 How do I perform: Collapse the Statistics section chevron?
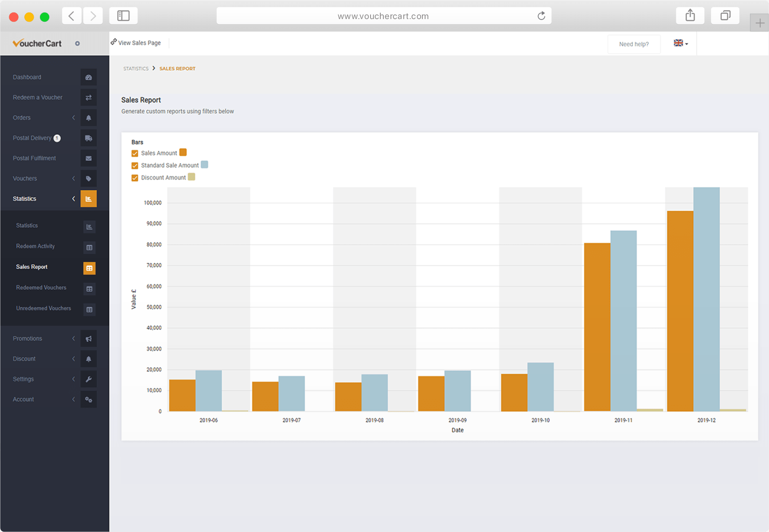pos(74,199)
